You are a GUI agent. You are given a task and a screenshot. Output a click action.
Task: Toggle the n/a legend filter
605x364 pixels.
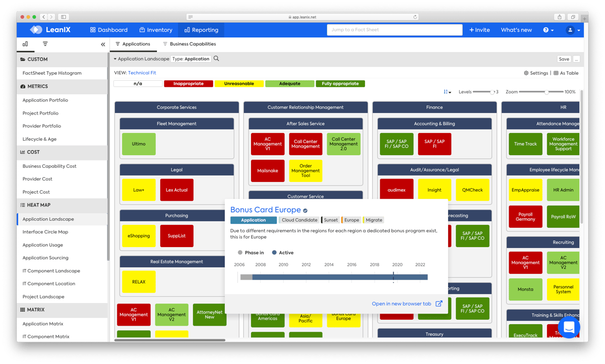coord(138,83)
